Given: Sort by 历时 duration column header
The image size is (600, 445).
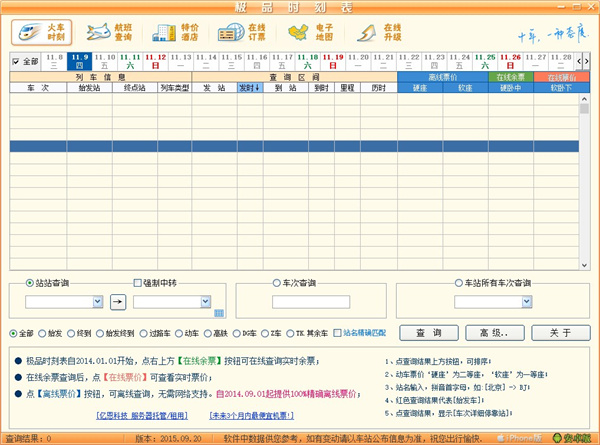Looking at the screenshot, I should [x=378, y=88].
